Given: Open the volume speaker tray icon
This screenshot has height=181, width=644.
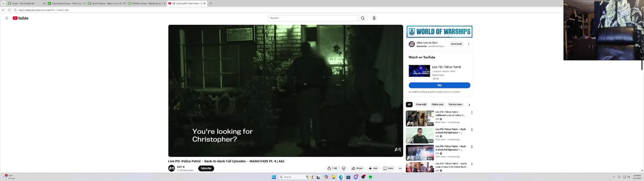Looking at the screenshot, I should [629, 177].
